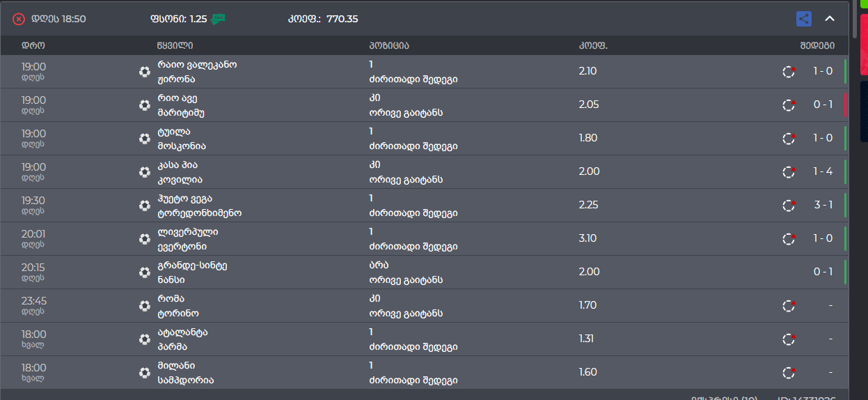Screen dimensions: 868x400
Task: Collapse the bet ticket with the chevron
Action: click(x=830, y=19)
